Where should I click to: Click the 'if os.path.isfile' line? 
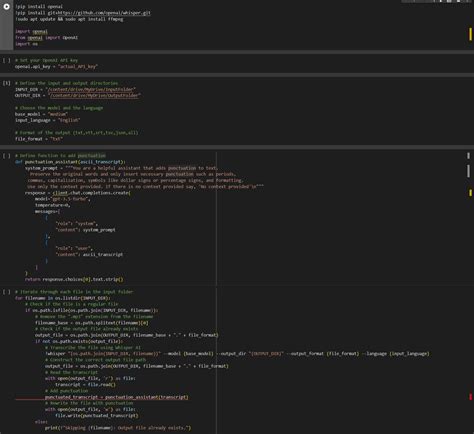[x=92, y=310]
